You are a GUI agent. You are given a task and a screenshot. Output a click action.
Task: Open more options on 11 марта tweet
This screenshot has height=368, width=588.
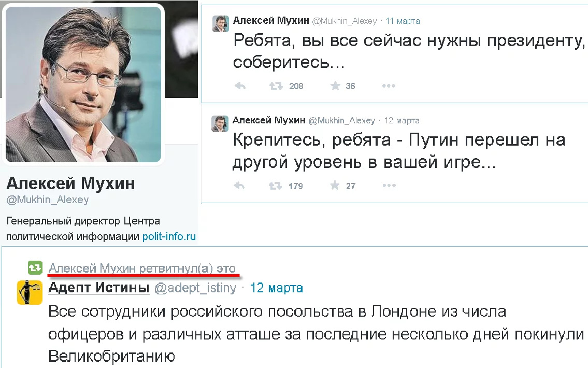tap(389, 86)
